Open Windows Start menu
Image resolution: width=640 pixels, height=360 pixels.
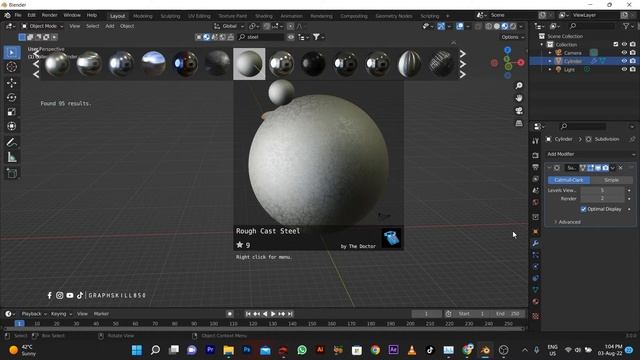pyautogui.click(x=137, y=350)
